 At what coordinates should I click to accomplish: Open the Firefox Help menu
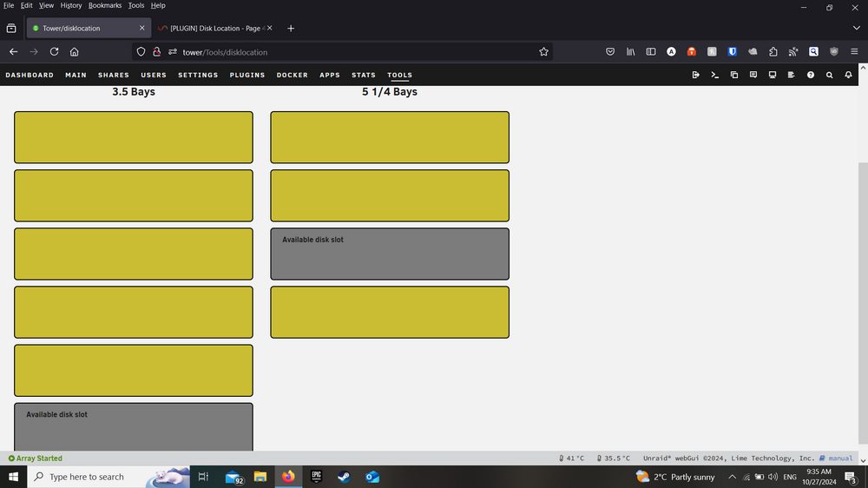click(158, 5)
